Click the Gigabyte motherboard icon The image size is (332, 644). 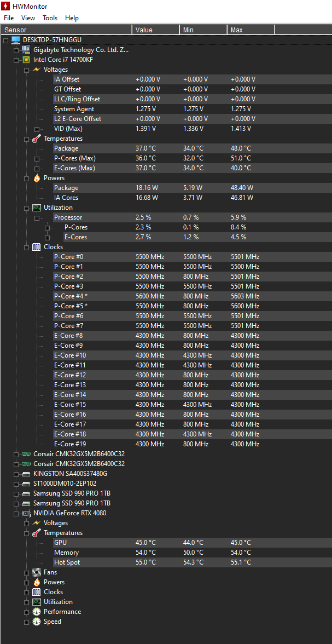(x=26, y=50)
